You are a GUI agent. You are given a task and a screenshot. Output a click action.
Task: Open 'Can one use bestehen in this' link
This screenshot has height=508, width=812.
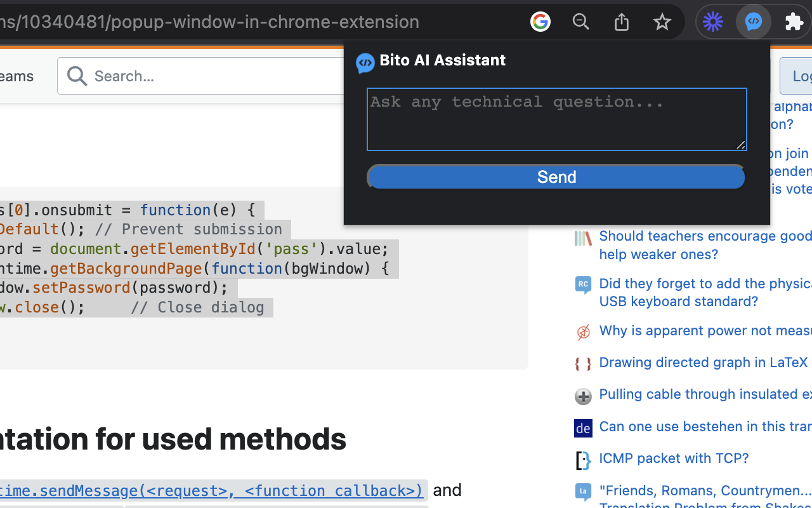click(705, 426)
